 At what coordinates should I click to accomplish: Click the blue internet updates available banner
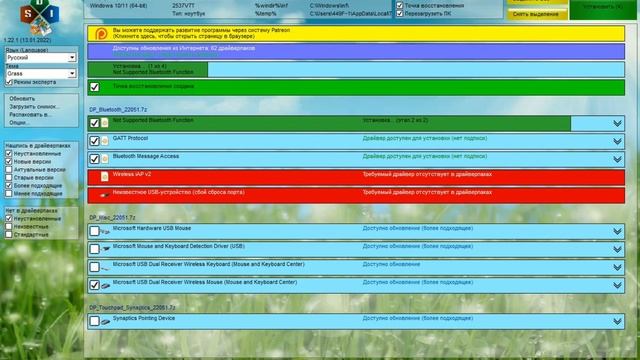(356, 52)
